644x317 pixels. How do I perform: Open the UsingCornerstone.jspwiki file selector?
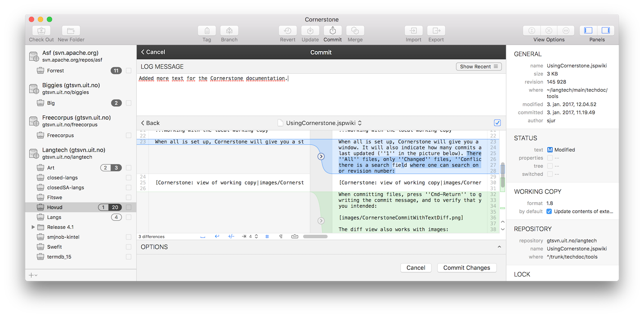[x=320, y=123]
